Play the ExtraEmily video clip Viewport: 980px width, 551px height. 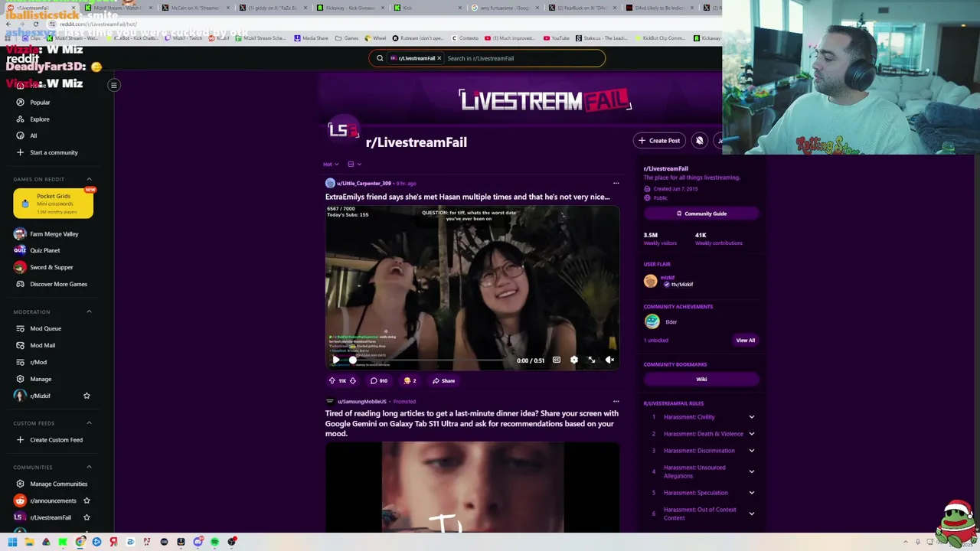(335, 360)
